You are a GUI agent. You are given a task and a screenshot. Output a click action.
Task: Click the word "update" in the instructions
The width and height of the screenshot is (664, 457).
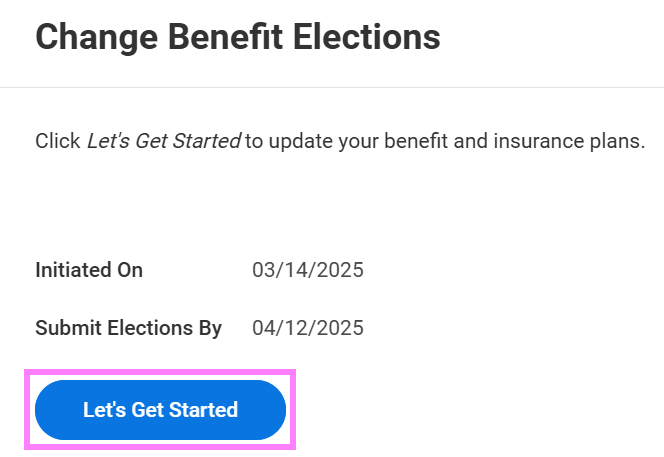tap(296, 141)
